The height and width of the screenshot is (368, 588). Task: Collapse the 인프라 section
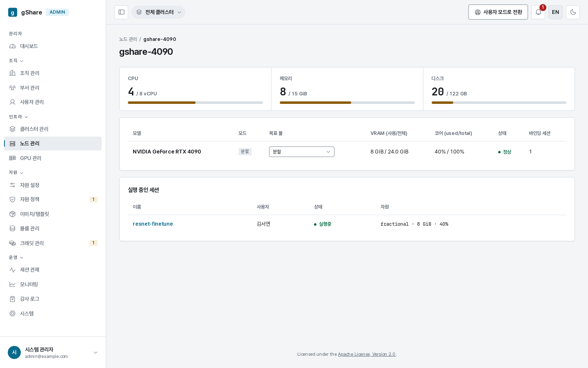(18, 117)
